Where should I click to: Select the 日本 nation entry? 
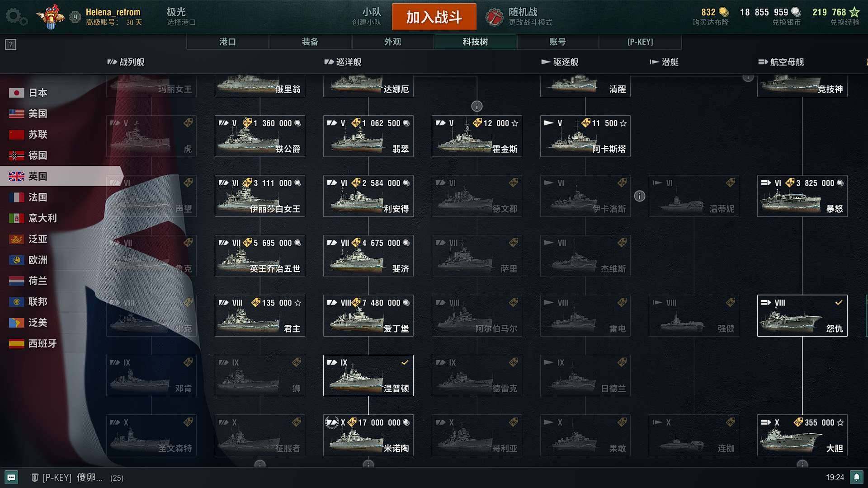tap(28, 93)
